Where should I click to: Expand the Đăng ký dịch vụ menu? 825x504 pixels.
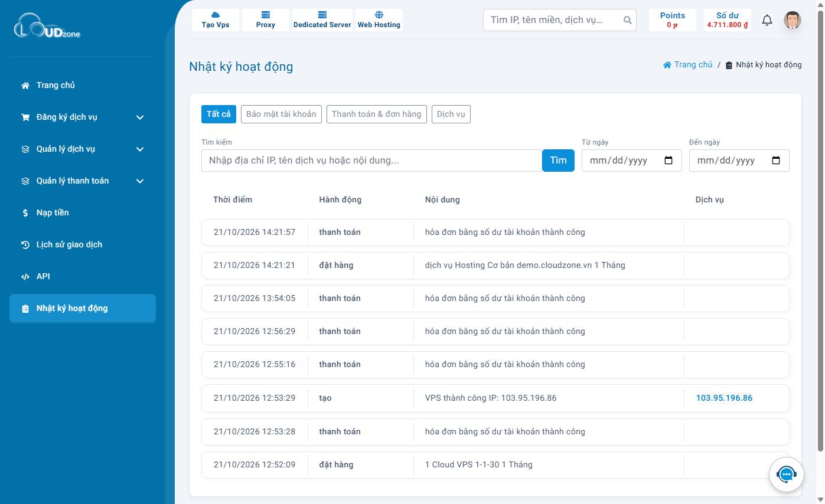83,117
